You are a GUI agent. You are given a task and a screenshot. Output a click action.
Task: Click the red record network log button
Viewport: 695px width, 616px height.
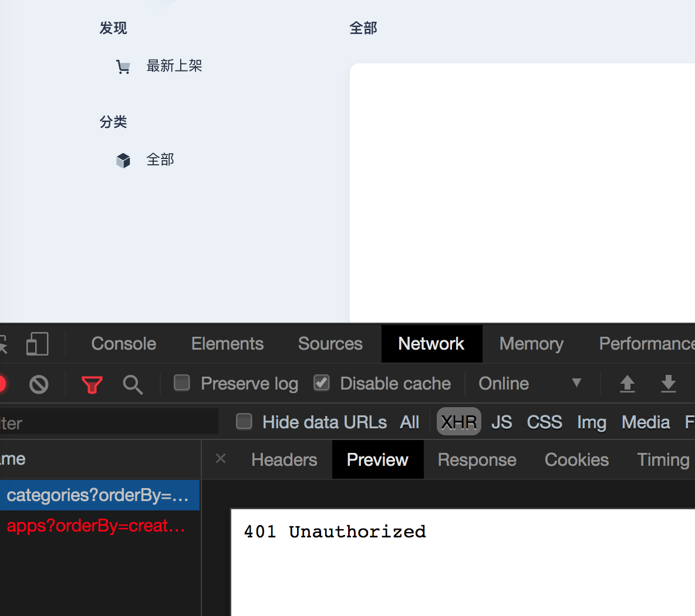click(3, 384)
